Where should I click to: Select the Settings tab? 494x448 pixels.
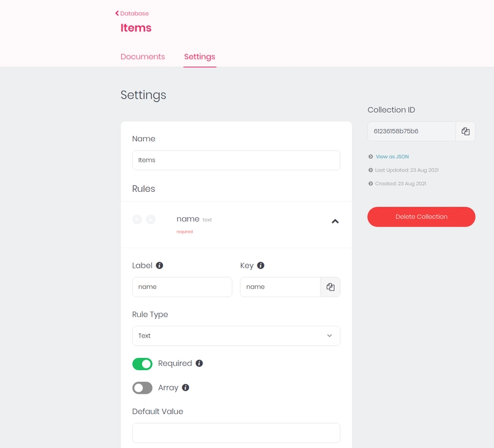199,57
